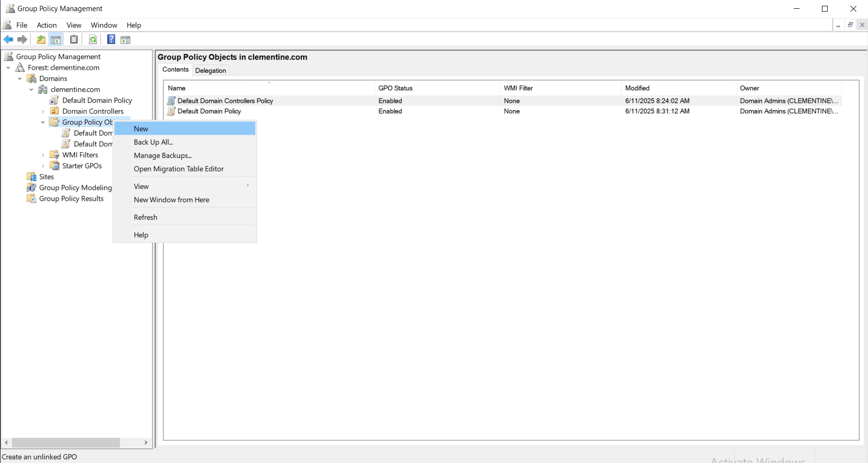Click the folder with green arrow toolbar icon
The height and width of the screenshot is (463, 868).
click(x=41, y=39)
